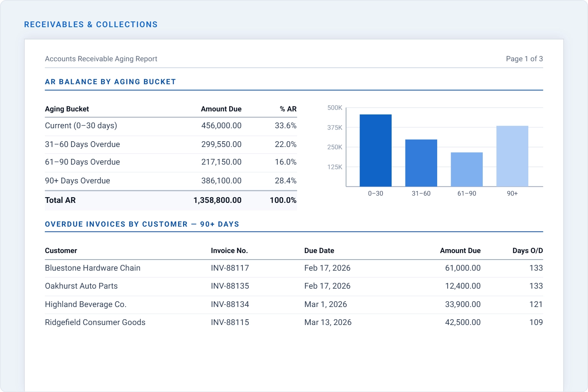Click the 121 days overdue value
588x392 pixels.
[536, 304]
